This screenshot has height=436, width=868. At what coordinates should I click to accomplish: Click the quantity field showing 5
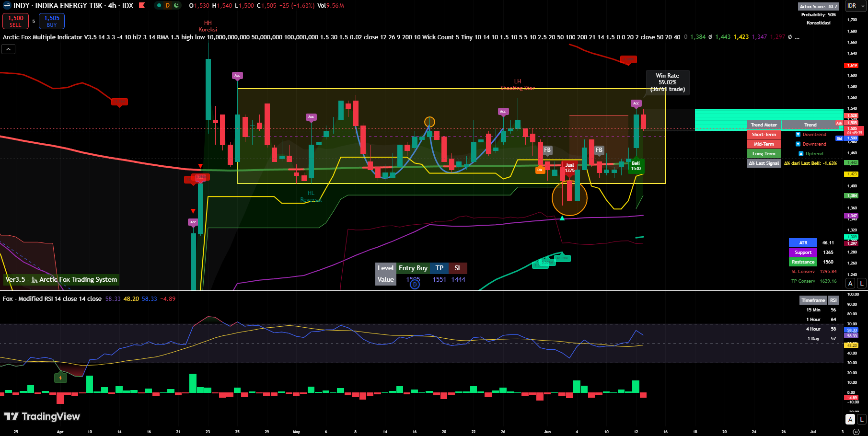[34, 21]
